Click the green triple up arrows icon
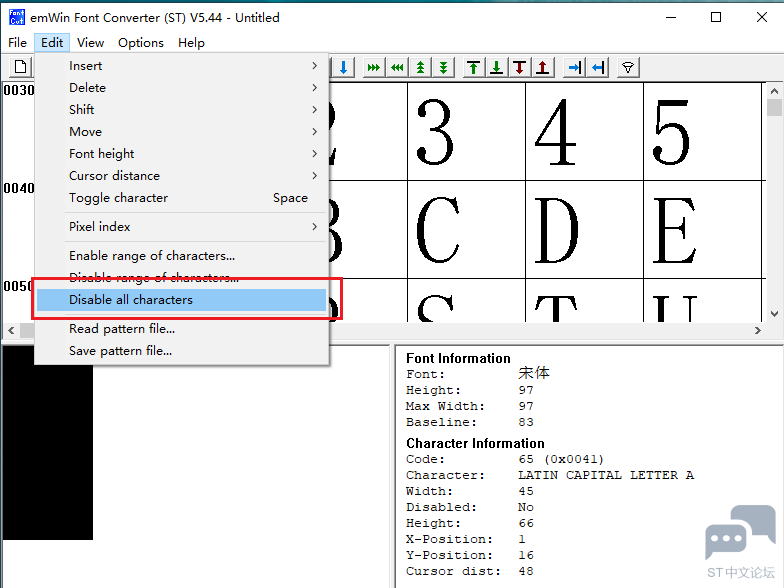784x588 pixels. tap(420, 67)
